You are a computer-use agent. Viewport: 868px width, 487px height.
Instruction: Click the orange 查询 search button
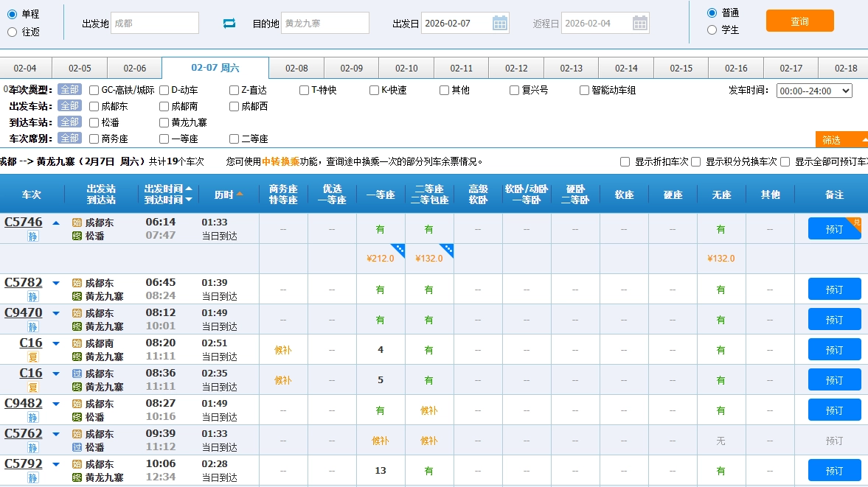pos(799,21)
